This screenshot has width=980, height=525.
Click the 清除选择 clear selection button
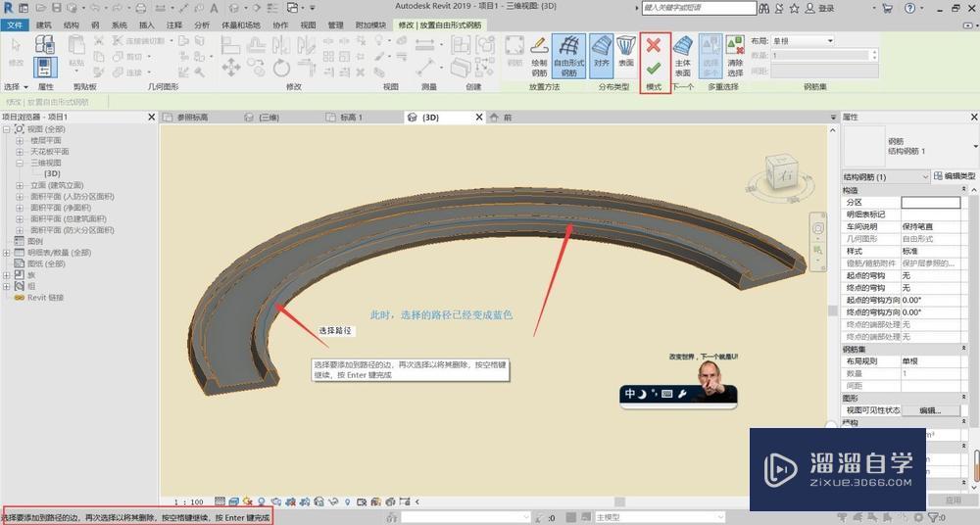coord(735,56)
